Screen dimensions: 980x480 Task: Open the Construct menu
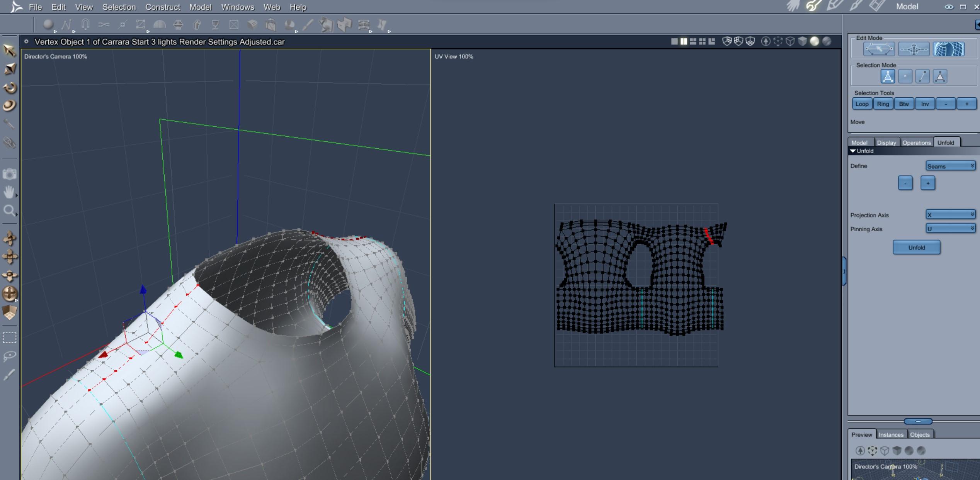[162, 7]
